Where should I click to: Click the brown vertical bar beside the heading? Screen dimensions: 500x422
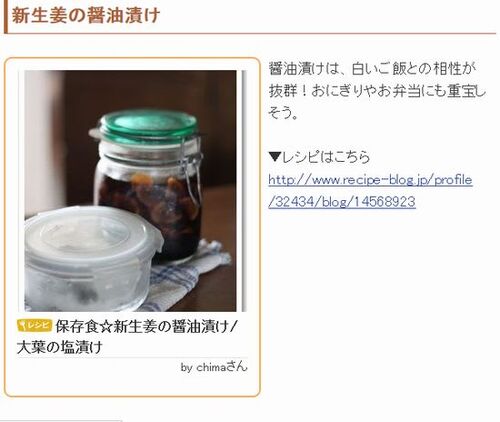point(6,17)
